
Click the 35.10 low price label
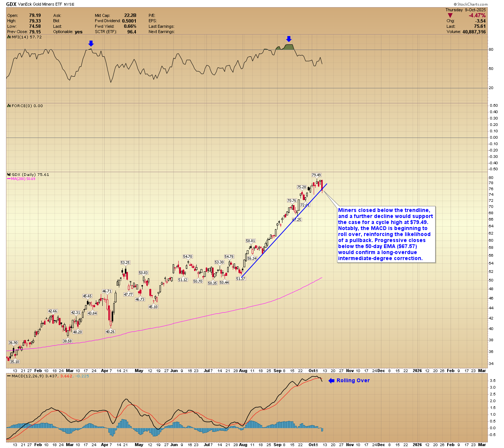coord(15,362)
